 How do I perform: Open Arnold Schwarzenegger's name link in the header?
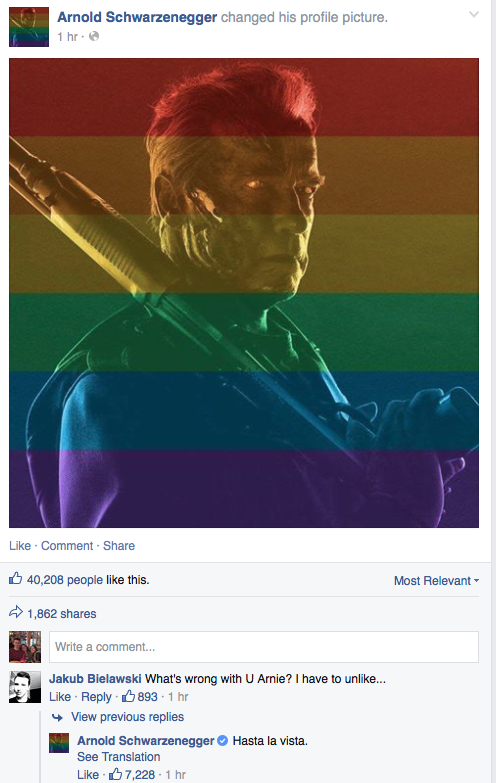coord(137,17)
